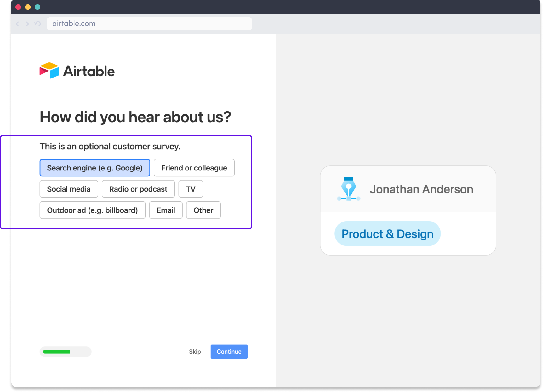Click the Skip link
This screenshot has width=543, height=392.
click(x=195, y=352)
